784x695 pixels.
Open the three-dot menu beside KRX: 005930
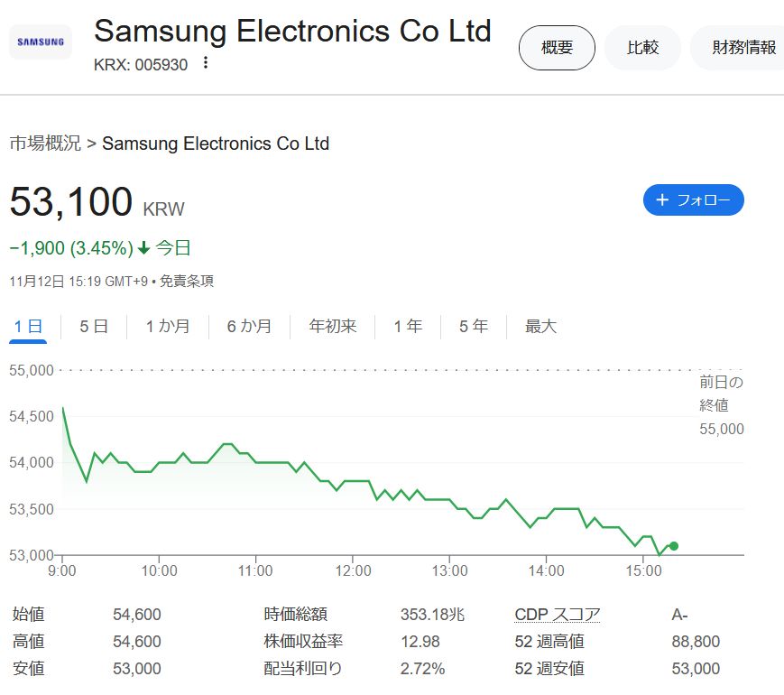coord(206,63)
